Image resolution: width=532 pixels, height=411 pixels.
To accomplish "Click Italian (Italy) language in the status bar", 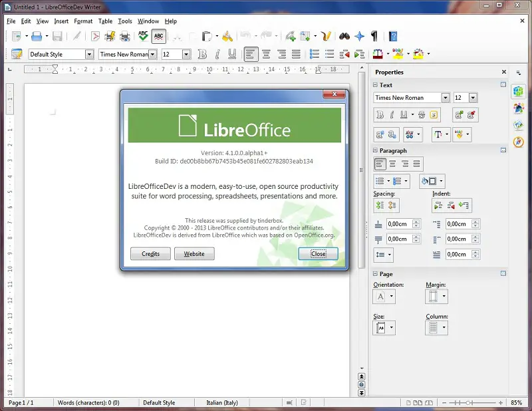I will coord(222,403).
